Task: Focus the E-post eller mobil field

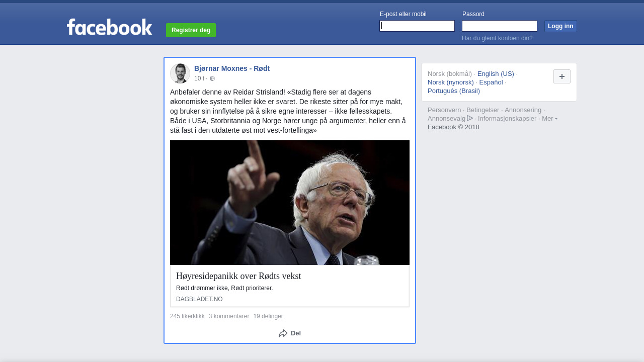Action: (x=417, y=26)
